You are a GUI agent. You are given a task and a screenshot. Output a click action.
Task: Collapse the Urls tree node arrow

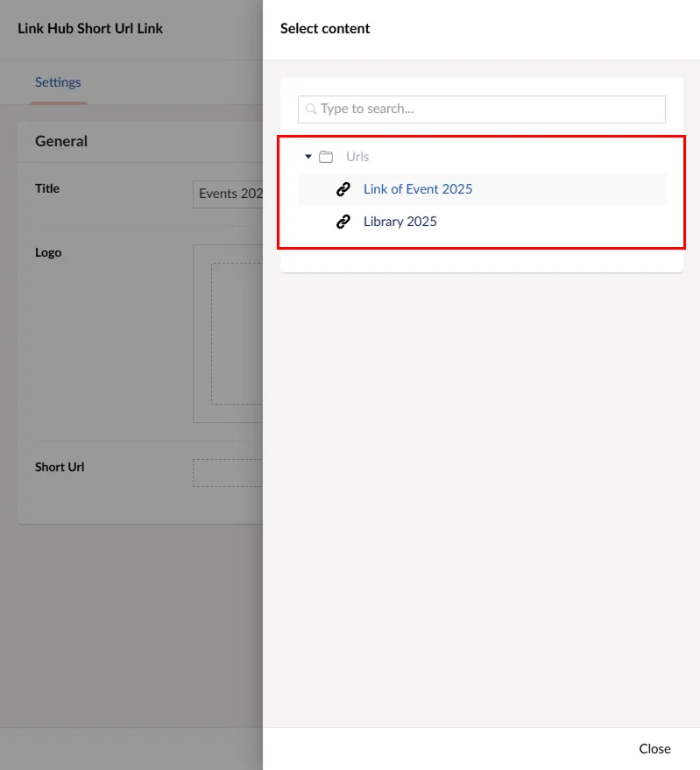(308, 157)
